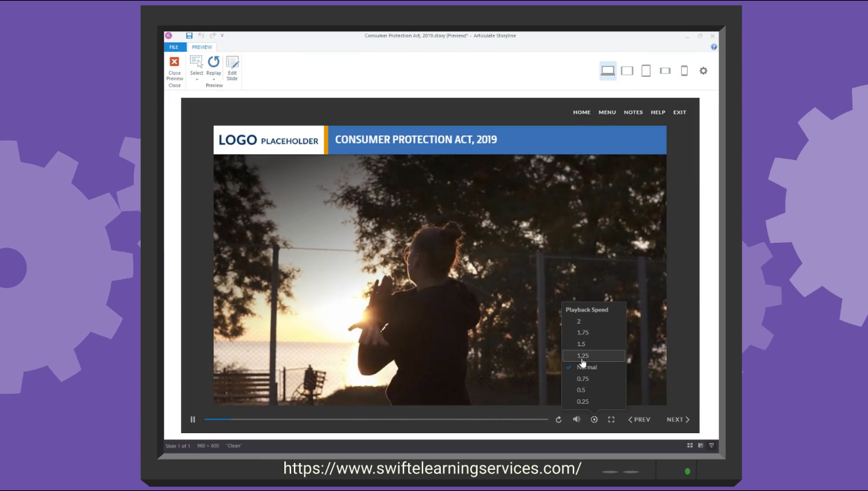This screenshot has width=868, height=491.
Task: Set playback speed to 0.5
Action: [581, 390]
